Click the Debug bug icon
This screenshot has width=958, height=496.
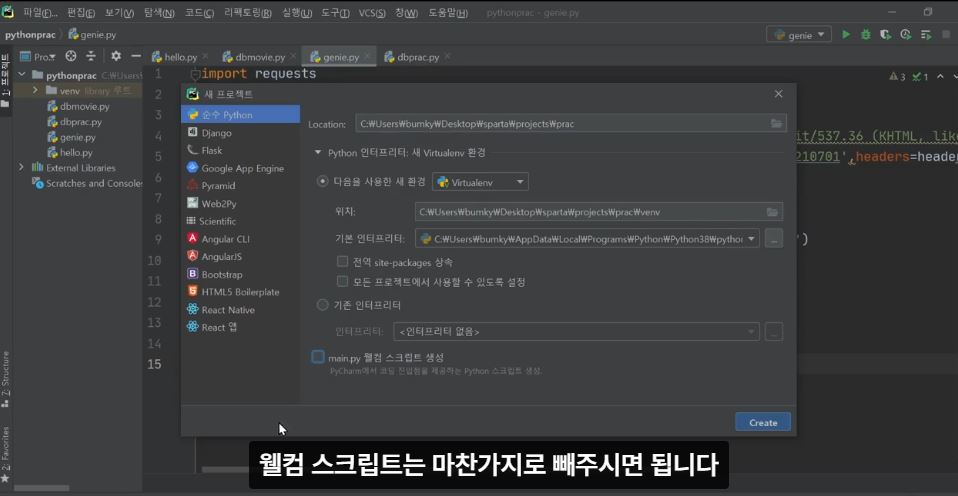click(865, 35)
